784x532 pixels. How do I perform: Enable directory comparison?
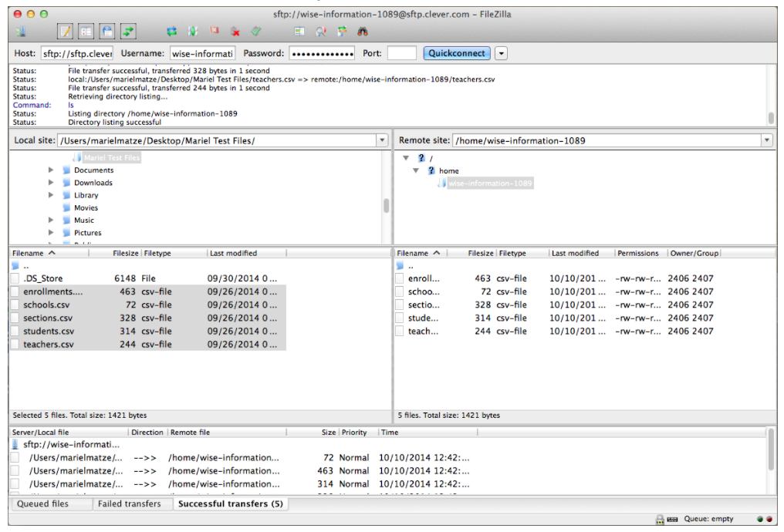pos(299,31)
